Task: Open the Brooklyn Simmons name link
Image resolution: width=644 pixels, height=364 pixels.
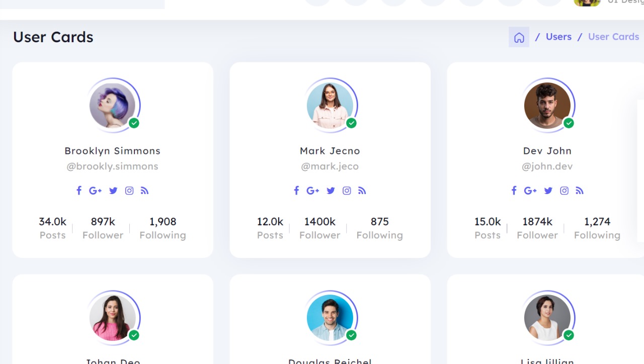Action: 112,151
